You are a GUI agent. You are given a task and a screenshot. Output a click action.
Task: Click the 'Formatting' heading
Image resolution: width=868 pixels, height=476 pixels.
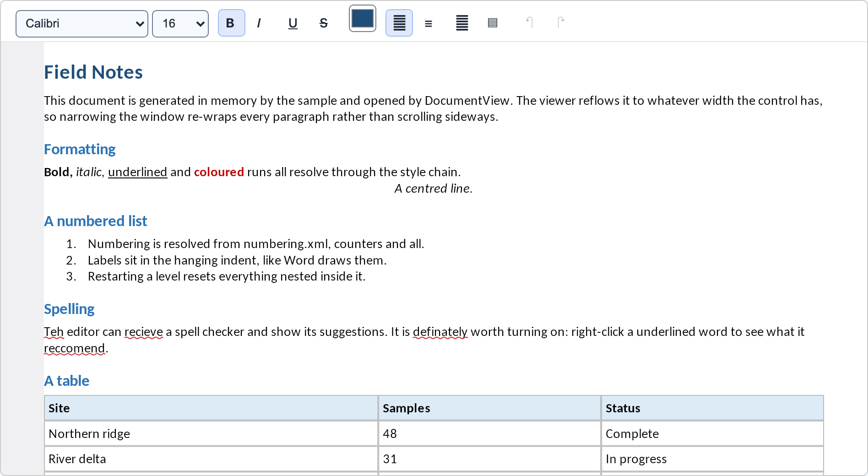click(x=80, y=149)
